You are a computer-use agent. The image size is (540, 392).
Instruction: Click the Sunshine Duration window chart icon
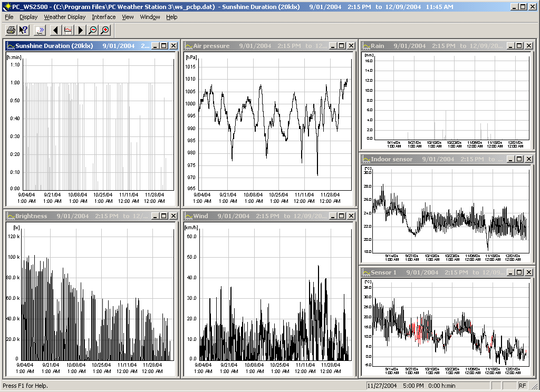11,46
